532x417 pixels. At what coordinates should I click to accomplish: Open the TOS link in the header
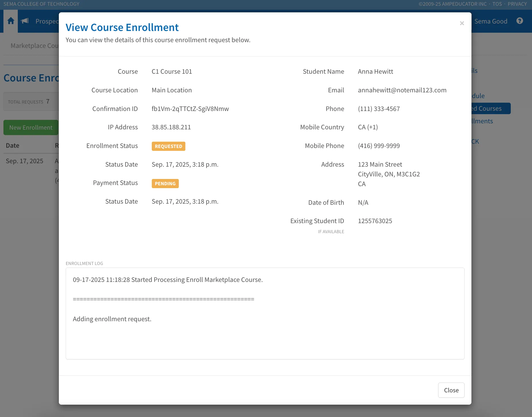pyautogui.click(x=497, y=4)
